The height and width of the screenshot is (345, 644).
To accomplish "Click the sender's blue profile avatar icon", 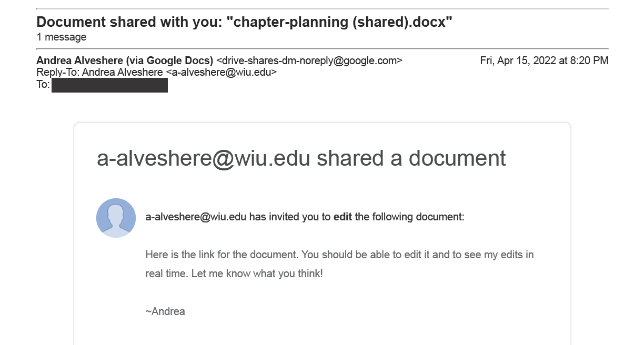I will click(116, 218).
